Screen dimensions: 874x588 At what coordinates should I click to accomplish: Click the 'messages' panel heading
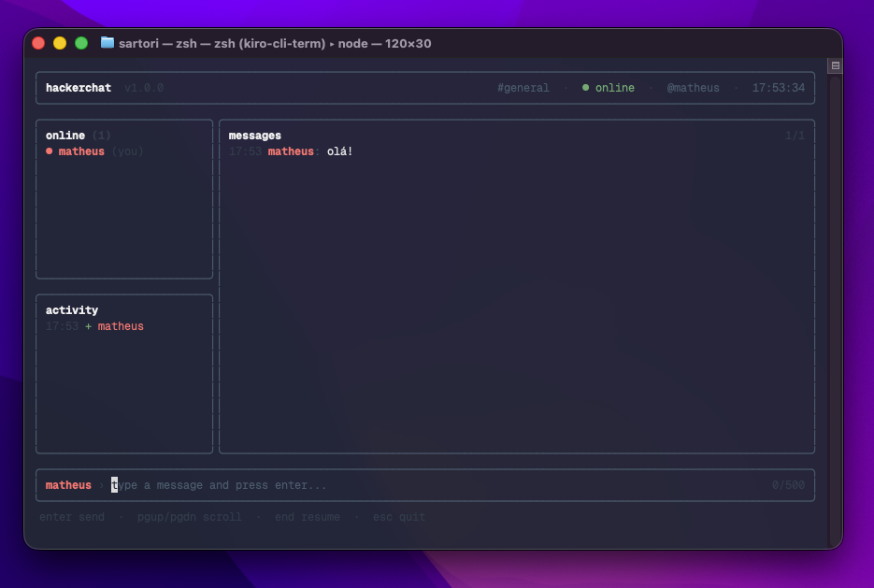(255, 136)
